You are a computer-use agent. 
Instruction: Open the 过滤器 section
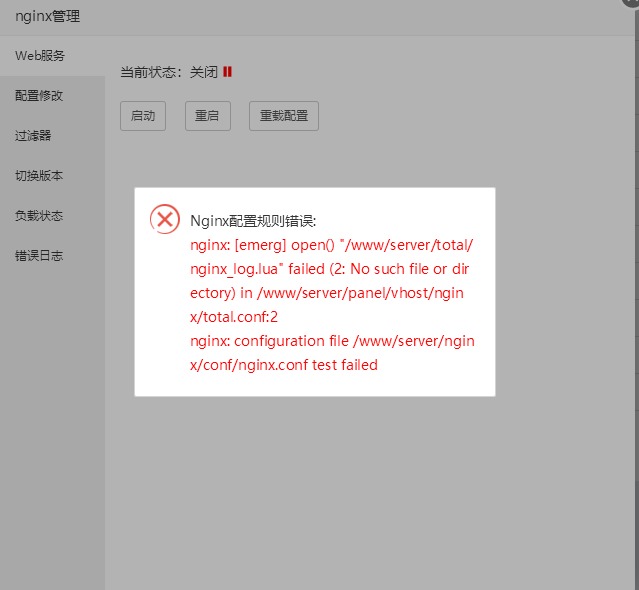pos(52,136)
